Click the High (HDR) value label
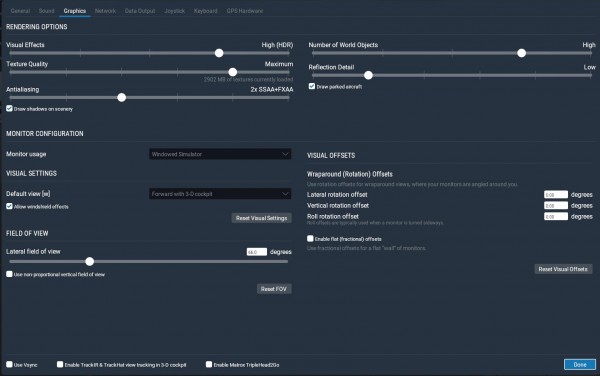This screenshot has width=600, height=376. 277,45
